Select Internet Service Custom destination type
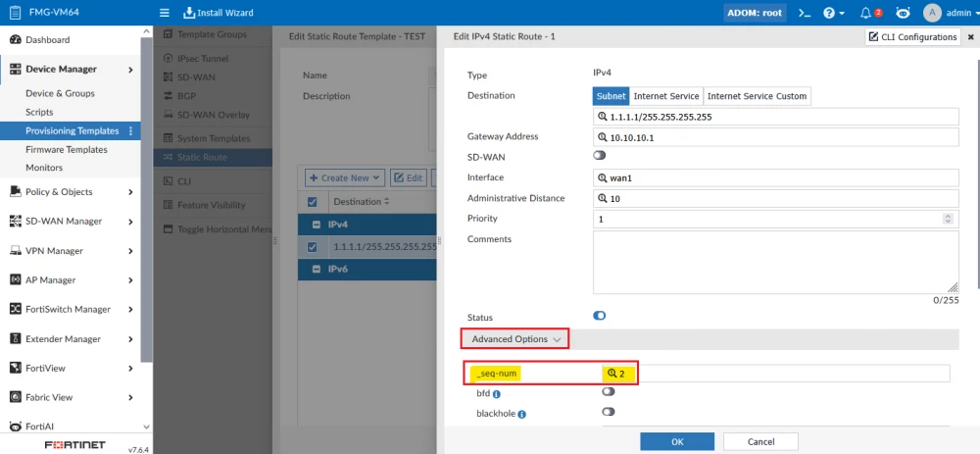Image resolution: width=980 pixels, height=454 pixels. click(x=757, y=96)
